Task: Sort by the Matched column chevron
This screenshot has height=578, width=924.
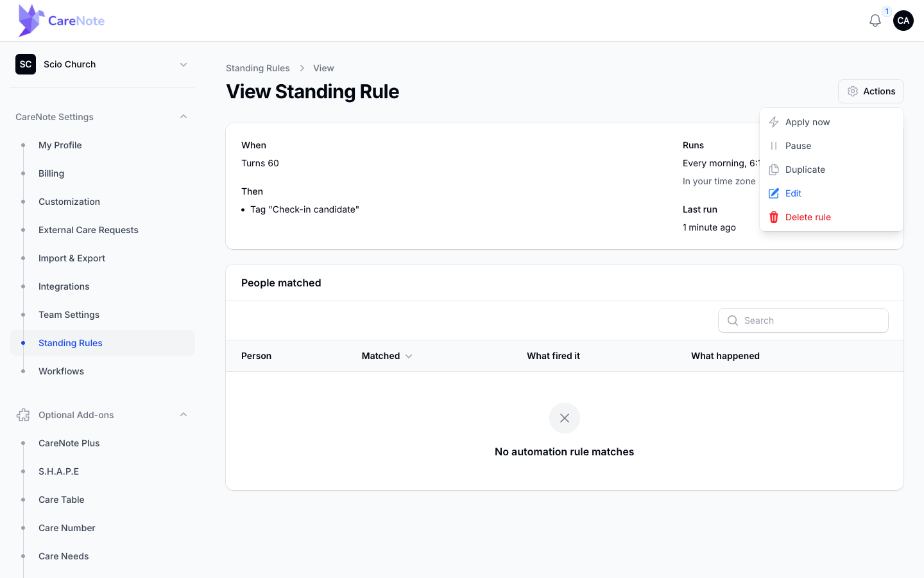Action: tap(409, 356)
